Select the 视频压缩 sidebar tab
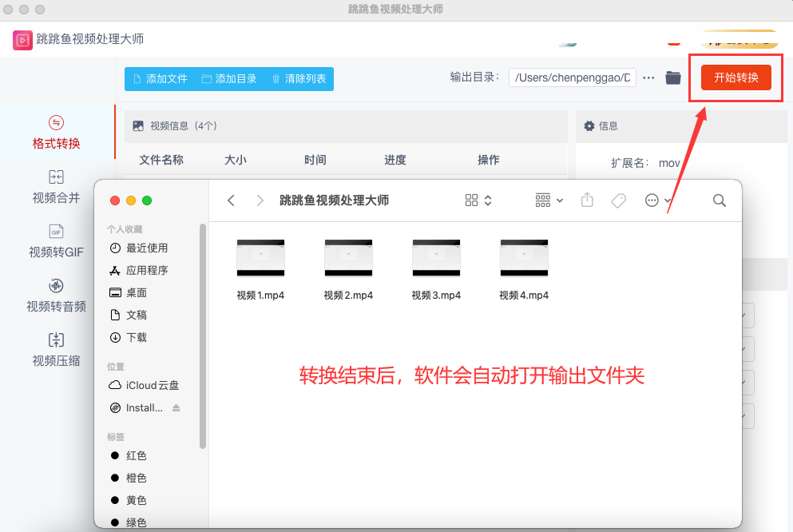This screenshot has width=793, height=532. click(x=56, y=349)
